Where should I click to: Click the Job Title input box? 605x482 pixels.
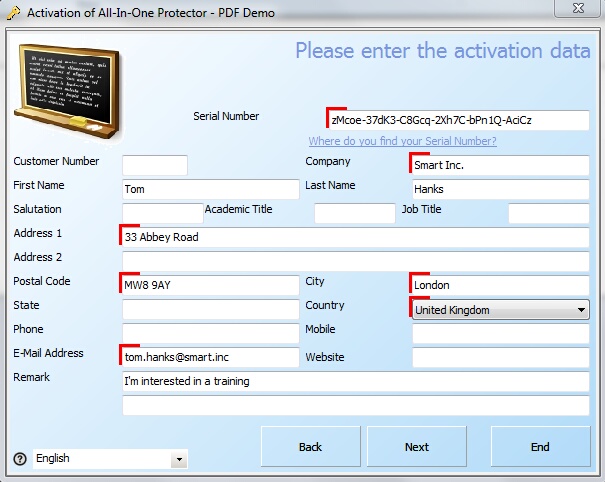pos(548,213)
